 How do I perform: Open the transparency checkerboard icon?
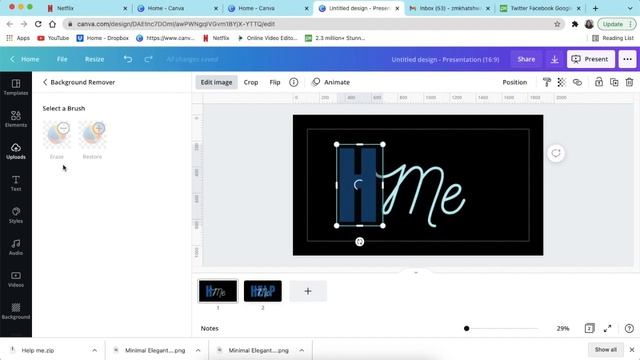pos(562,82)
